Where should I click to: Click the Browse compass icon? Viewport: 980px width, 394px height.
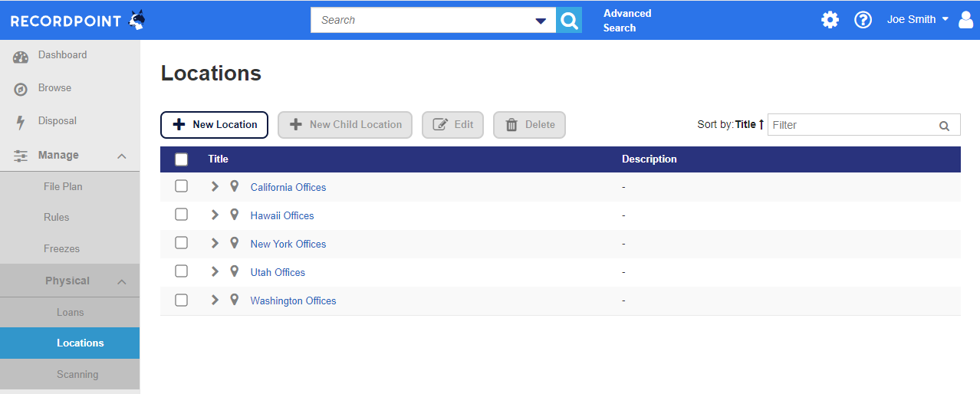(x=21, y=90)
